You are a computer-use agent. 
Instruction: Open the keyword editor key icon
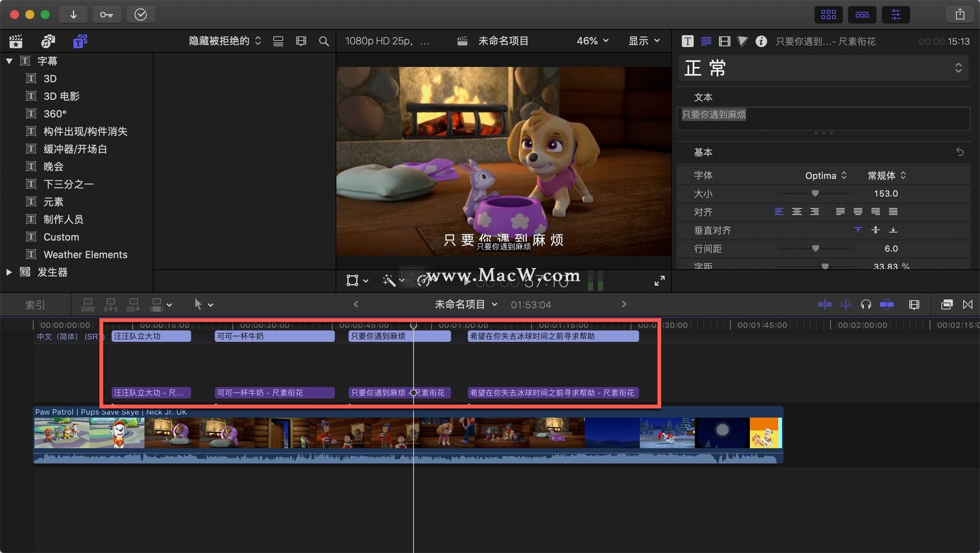[x=106, y=14]
